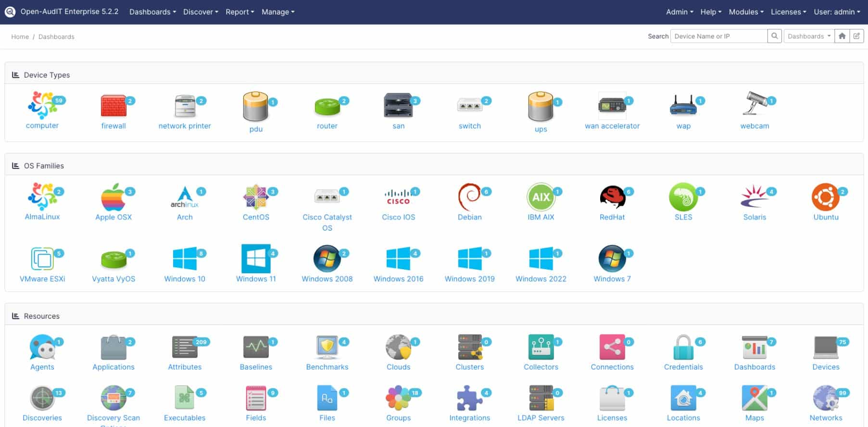Open the san storage icon
This screenshot has width=868, height=427.
[x=398, y=105]
